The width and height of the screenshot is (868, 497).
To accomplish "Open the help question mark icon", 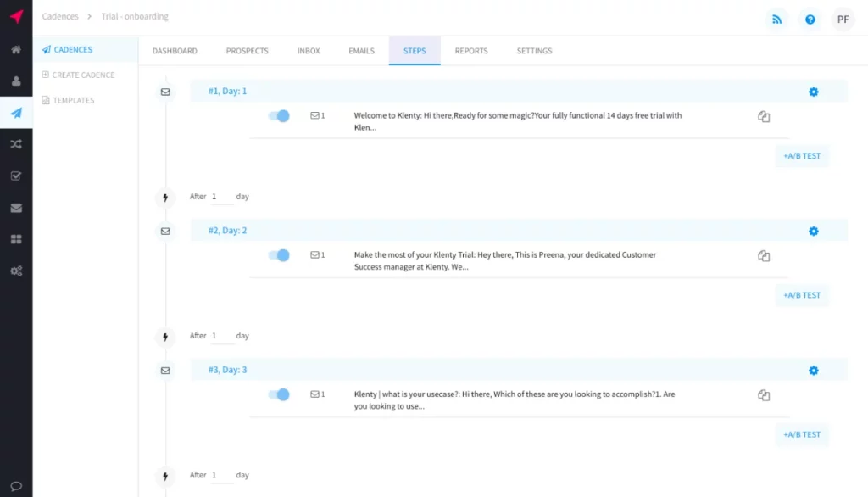I will pos(810,19).
